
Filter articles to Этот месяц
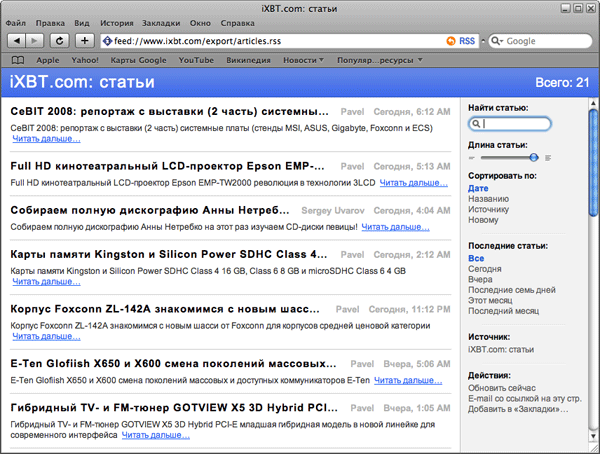pyautogui.click(x=490, y=300)
